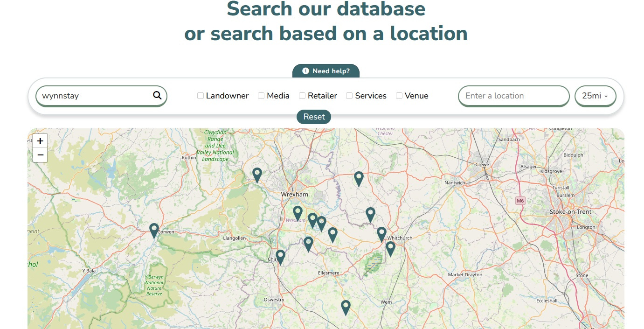Focus the Enter a location field

[x=514, y=96]
